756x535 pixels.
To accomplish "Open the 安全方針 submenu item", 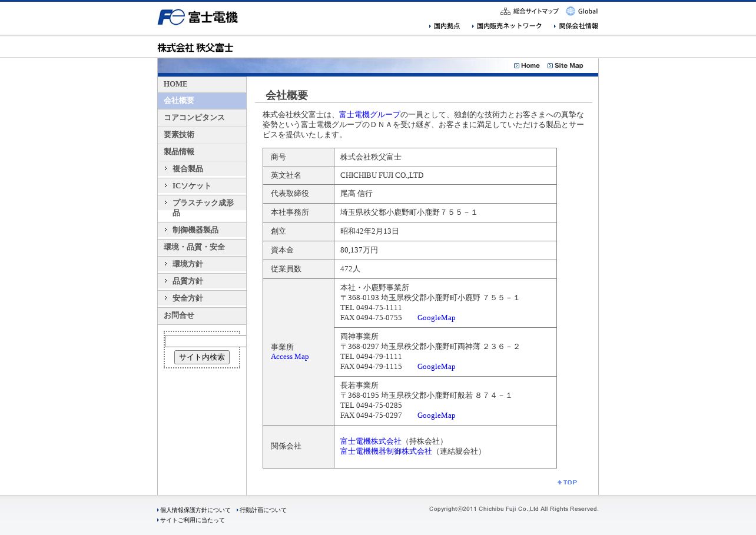I will [202, 298].
